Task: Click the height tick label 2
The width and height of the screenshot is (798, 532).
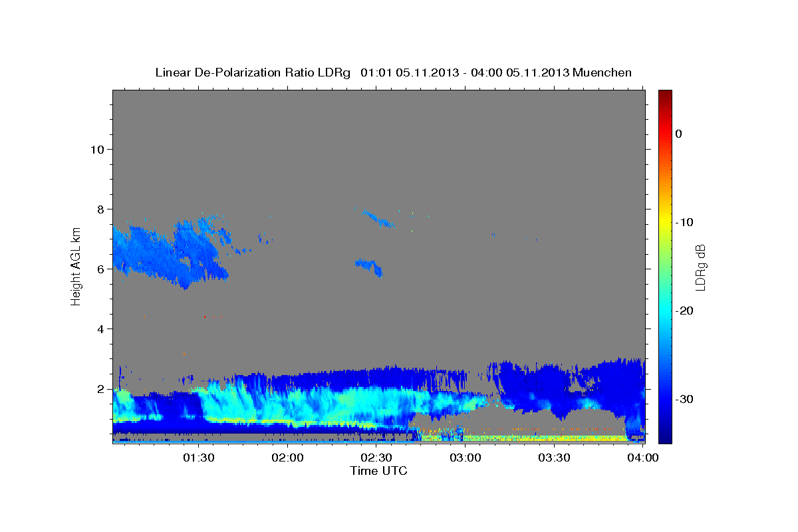Action: coord(100,388)
